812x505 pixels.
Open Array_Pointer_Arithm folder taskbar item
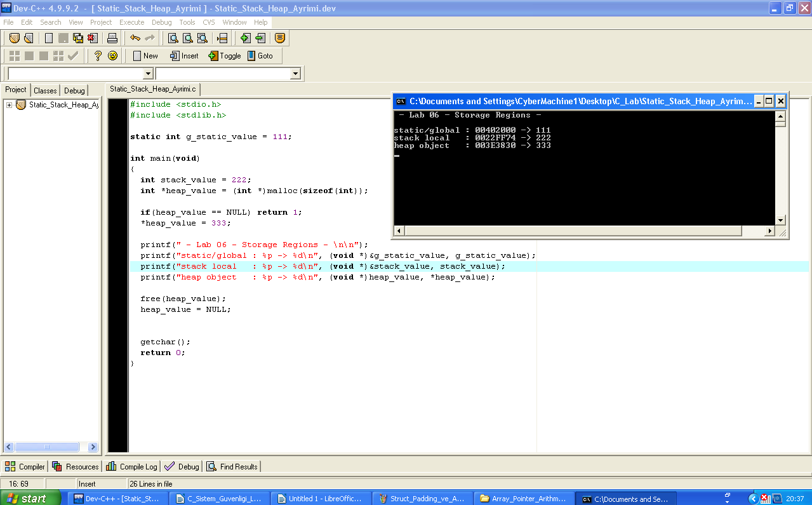pyautogui.click(x=526, y=499)
